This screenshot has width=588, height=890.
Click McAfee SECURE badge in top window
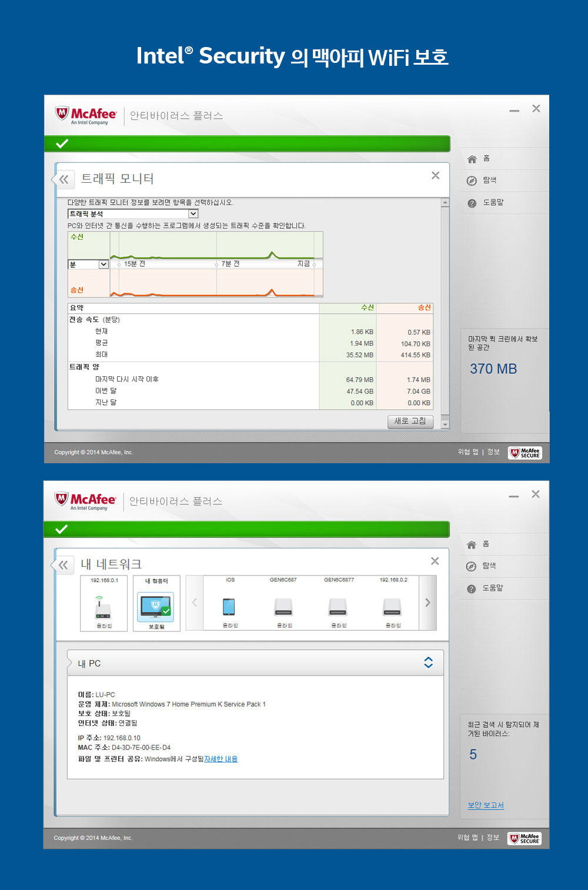(525, 453)
